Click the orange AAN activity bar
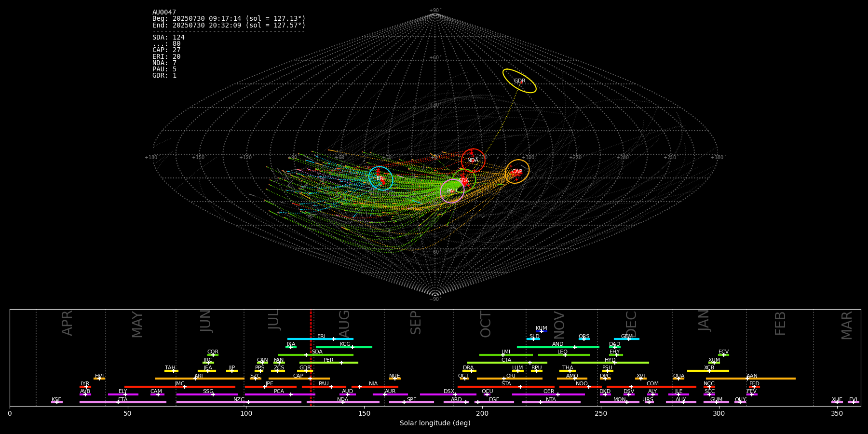Viewport: 868px width, 434px height. point(751,379)
